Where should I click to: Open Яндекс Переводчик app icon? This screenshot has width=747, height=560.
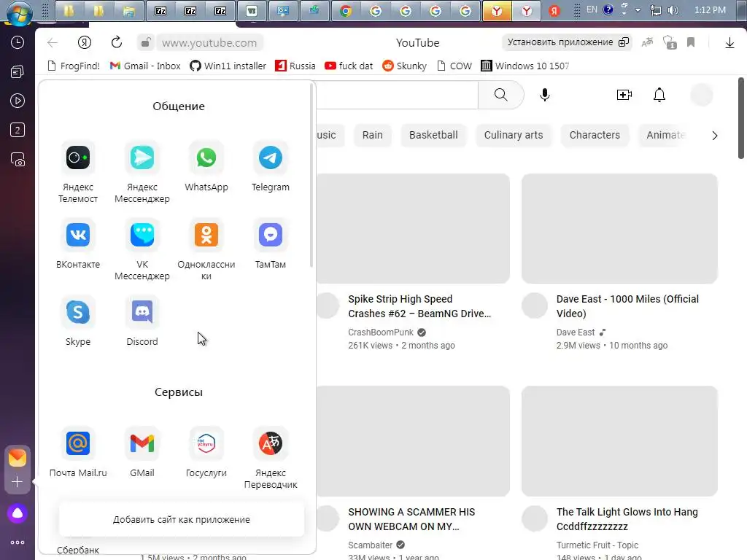point(270,443)
